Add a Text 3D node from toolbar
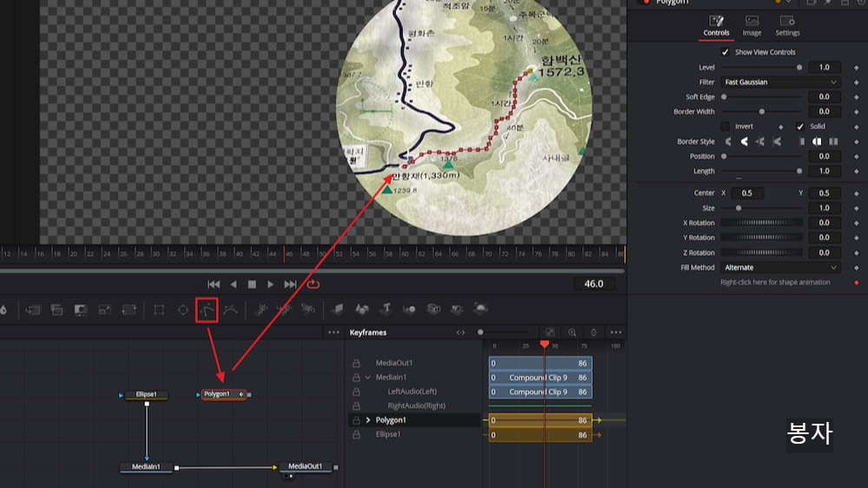This screenshot has height=488, width=868. (x=386, y=308)
